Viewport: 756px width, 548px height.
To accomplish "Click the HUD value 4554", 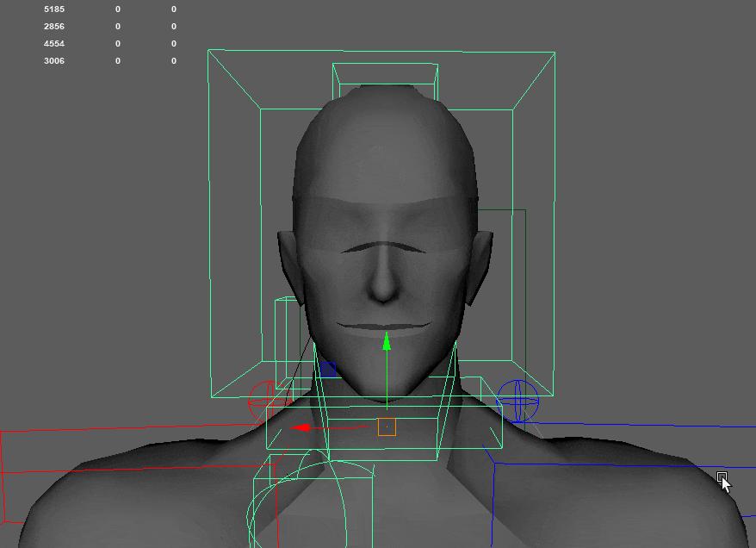I will click(54, 43).
